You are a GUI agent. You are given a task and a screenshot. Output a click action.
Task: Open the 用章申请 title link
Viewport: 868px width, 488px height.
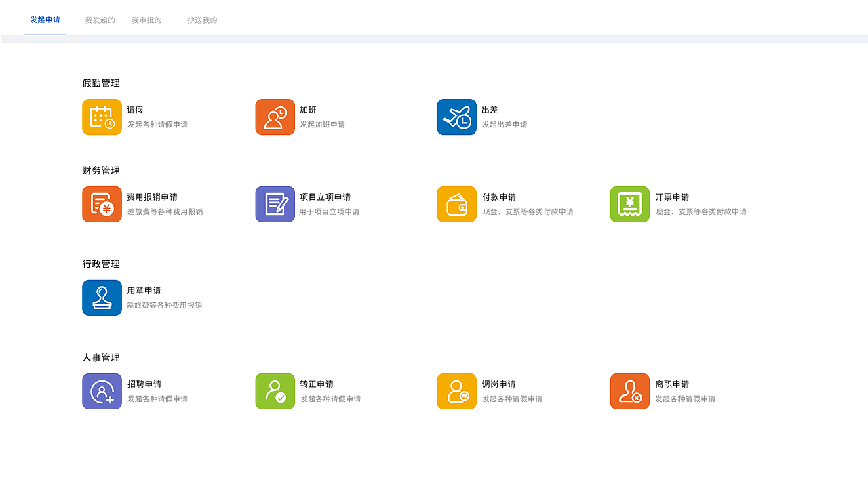144,291
